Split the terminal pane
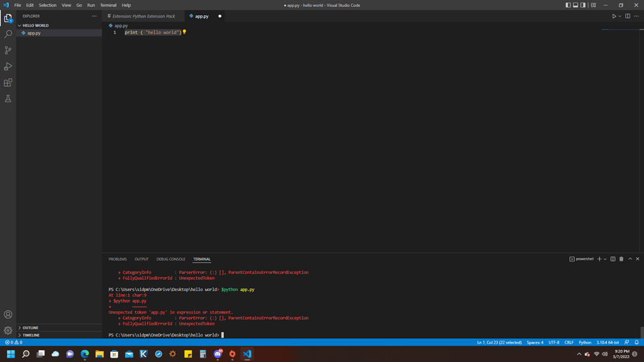 click(613, 258)
